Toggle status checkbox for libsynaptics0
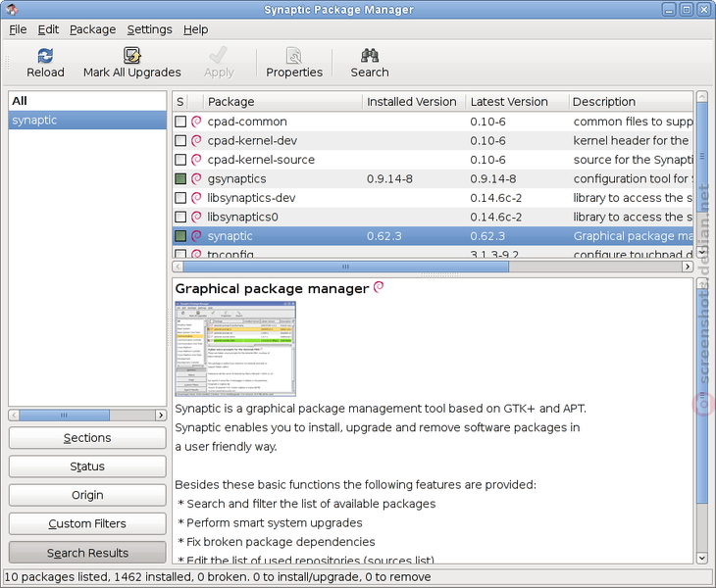The height and width of the screenshot is (588, 716). click(180, 217)
